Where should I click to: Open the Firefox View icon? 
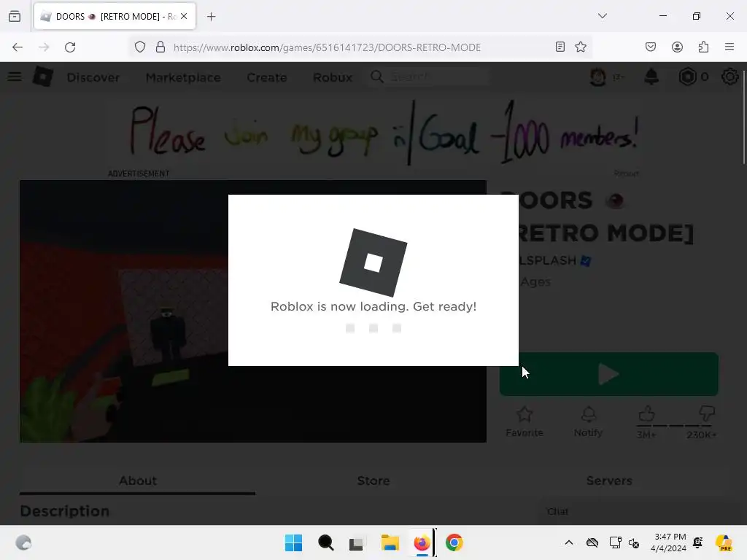pos(15,17)
